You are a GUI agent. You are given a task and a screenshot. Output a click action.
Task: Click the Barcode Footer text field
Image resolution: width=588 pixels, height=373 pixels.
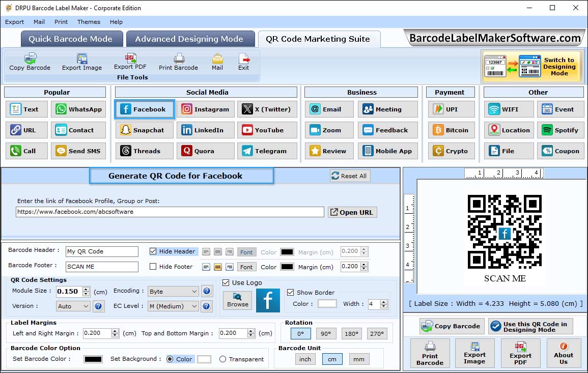[x=102, y=267]
